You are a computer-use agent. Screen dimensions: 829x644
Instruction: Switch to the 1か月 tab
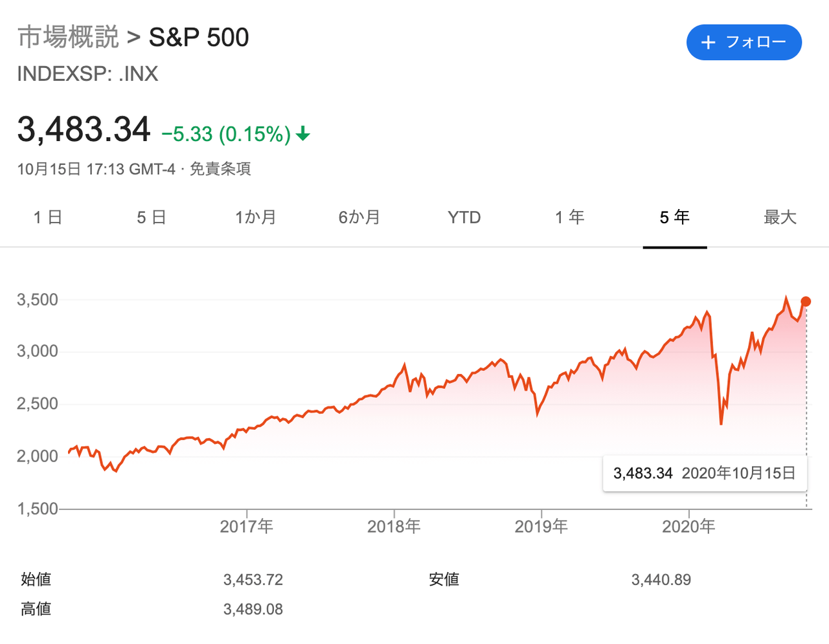256,217
